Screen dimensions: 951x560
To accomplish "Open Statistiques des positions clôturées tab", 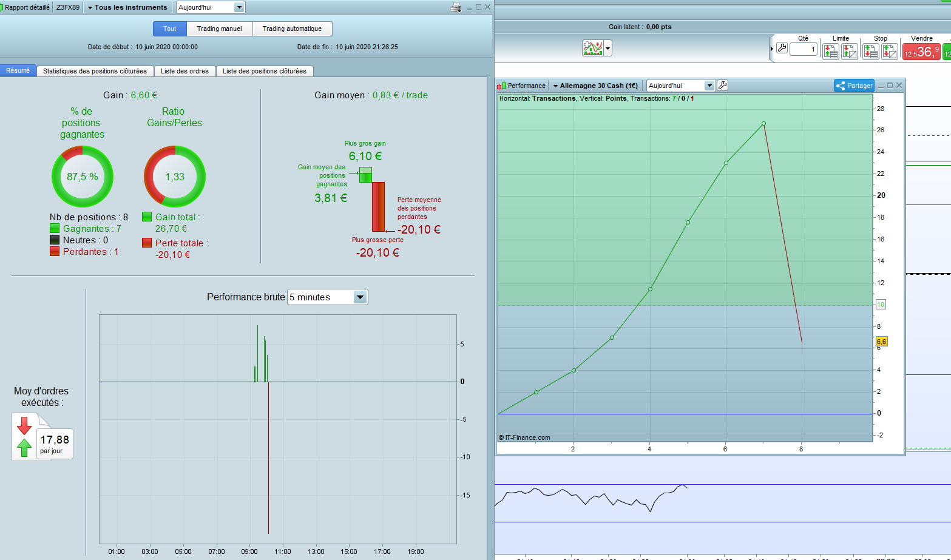I will point(95,71).
